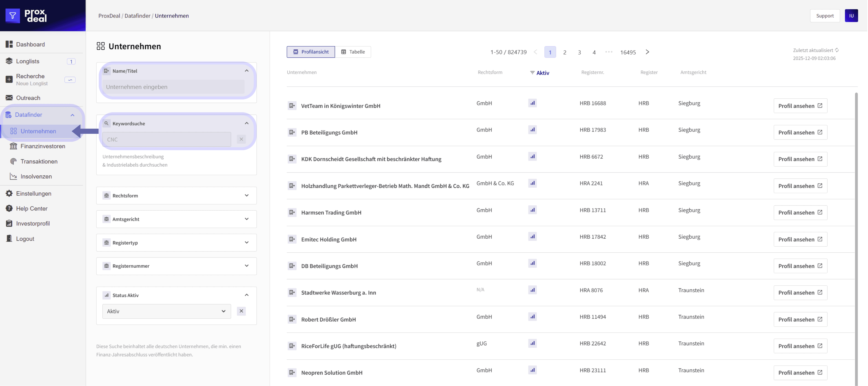Click the Support button
Screen dimensions: 868x386
point(824,16)
